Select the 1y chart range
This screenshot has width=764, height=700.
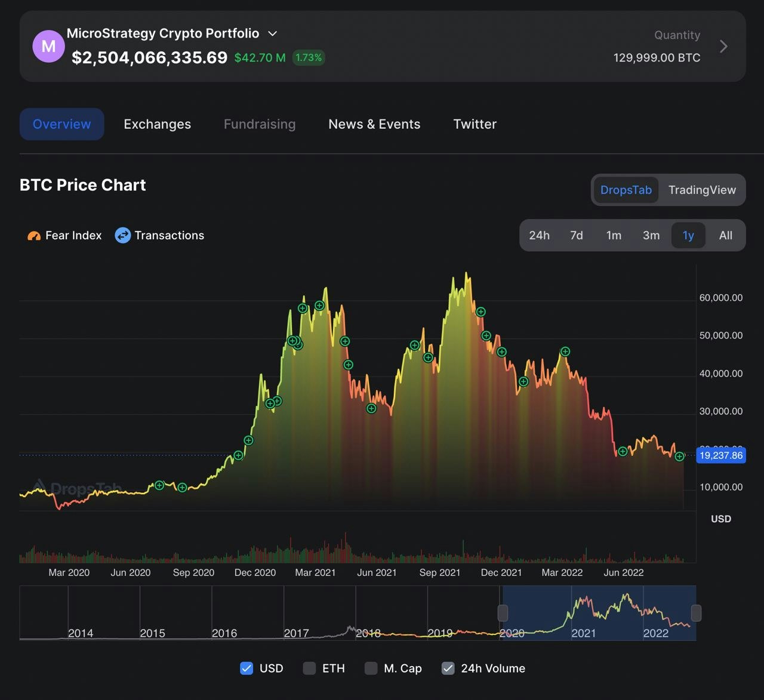pyautogui.click(x=688, y=236)
